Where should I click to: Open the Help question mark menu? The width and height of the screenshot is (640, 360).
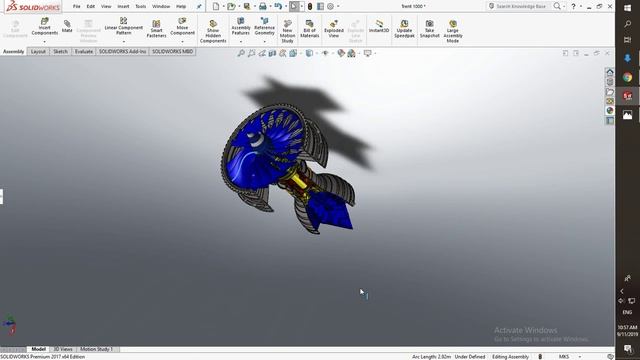(573, 6)
